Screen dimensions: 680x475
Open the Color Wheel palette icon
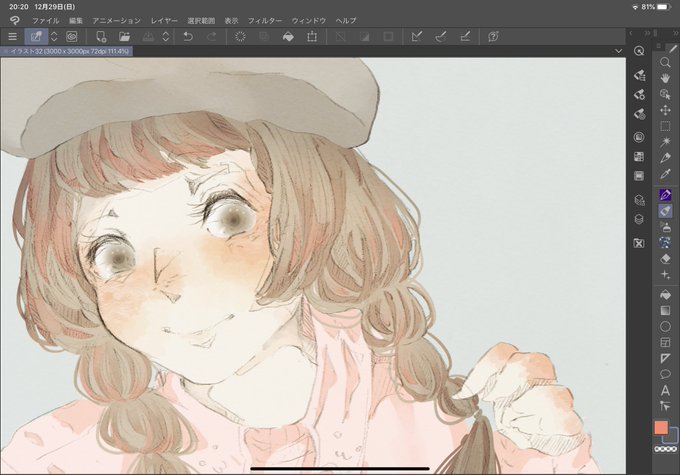[x=639, y=138]
